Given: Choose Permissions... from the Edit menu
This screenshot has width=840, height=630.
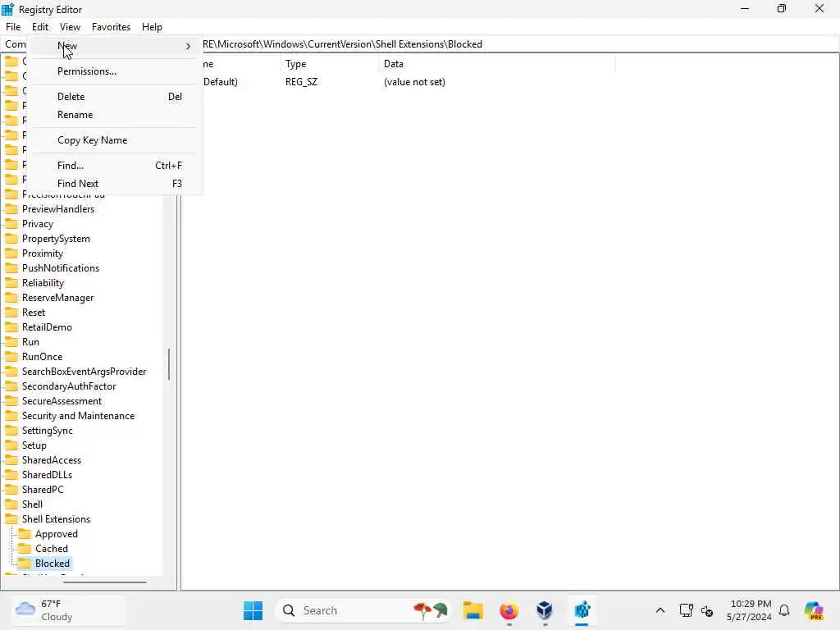Looking at the screenshot, I should pyautogui.click(x=115, y=71).
